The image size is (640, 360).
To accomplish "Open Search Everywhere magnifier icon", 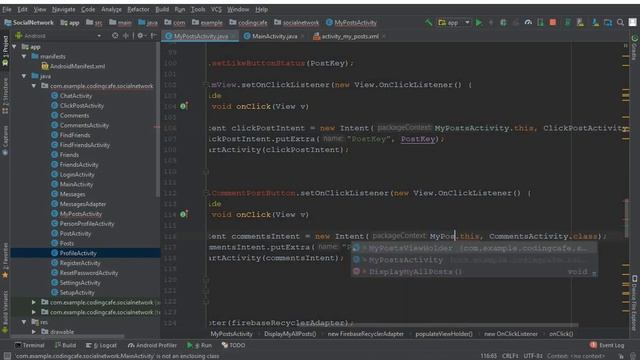I will [x=620, y=22].
